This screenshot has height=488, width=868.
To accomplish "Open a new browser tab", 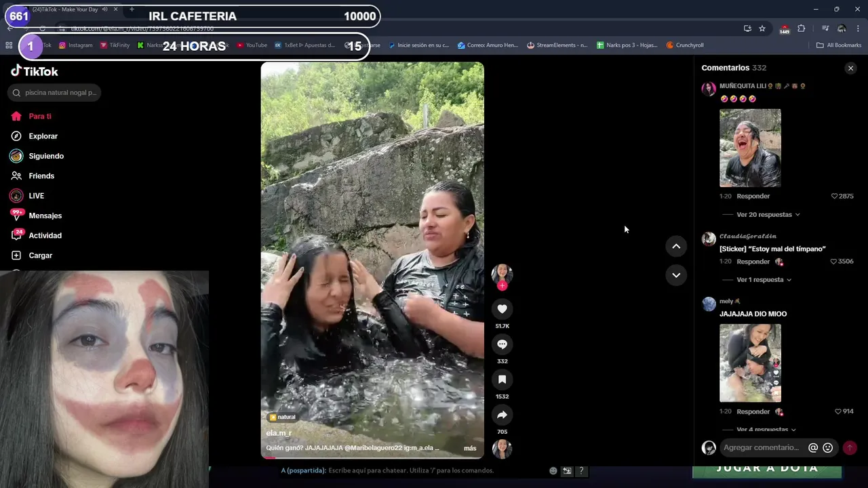I will 132,9.
